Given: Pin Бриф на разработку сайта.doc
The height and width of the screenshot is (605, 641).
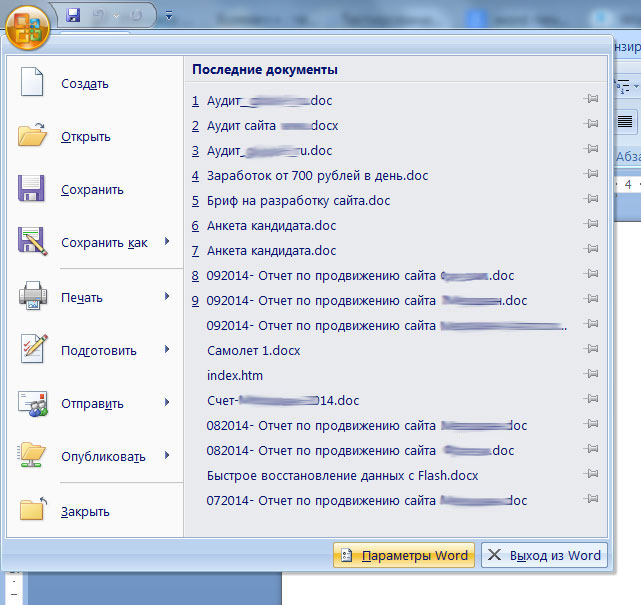Looking at the screenshot, I should [x=591, y=199].
